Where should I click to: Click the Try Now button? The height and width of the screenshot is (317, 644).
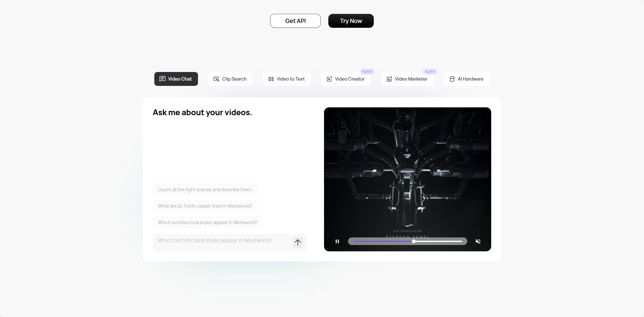click(351, 21)
